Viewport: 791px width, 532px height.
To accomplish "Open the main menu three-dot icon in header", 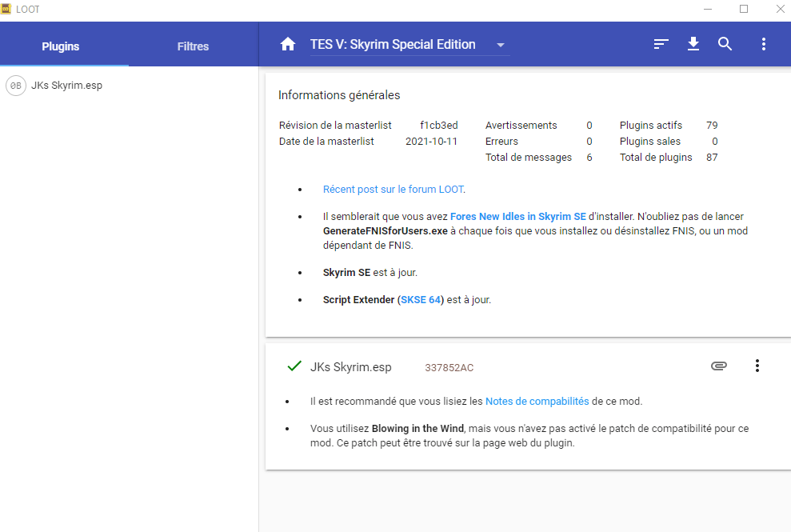I will [x=764, y=45].
